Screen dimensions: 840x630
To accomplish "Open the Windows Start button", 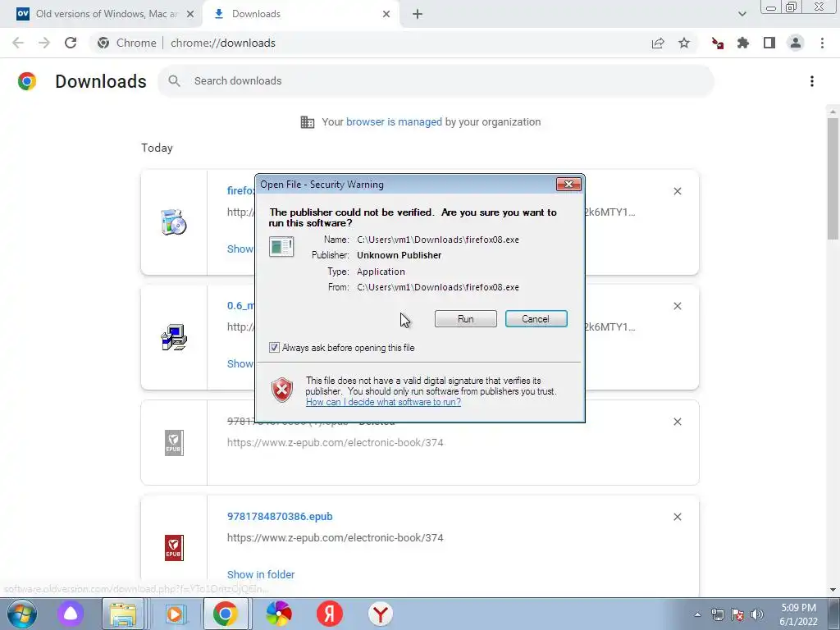I will pyautogui.click(x=21, y=614).
